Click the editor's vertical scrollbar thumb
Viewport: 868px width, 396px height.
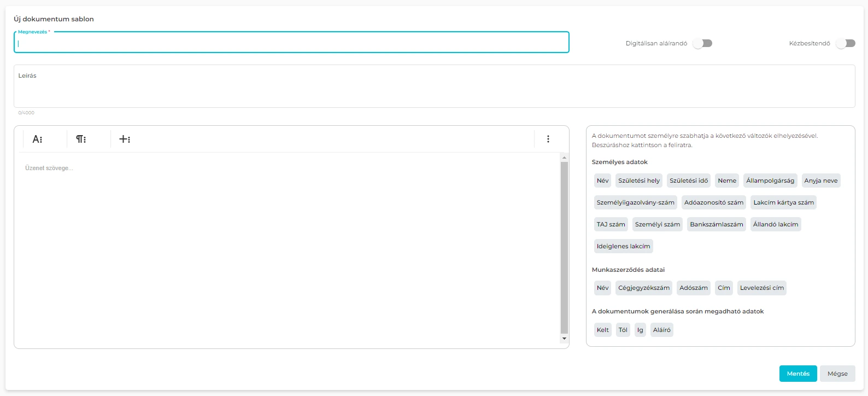click(565, 247)
